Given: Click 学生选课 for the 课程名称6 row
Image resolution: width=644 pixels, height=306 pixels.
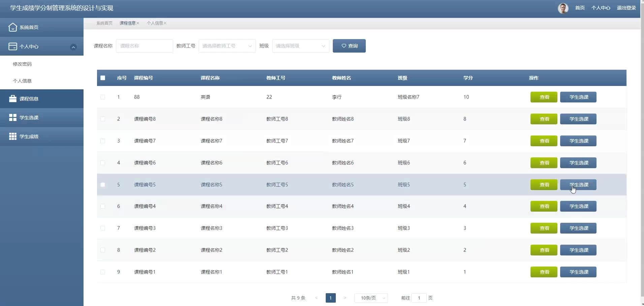Looking at the screenshot, I should 578,163.
